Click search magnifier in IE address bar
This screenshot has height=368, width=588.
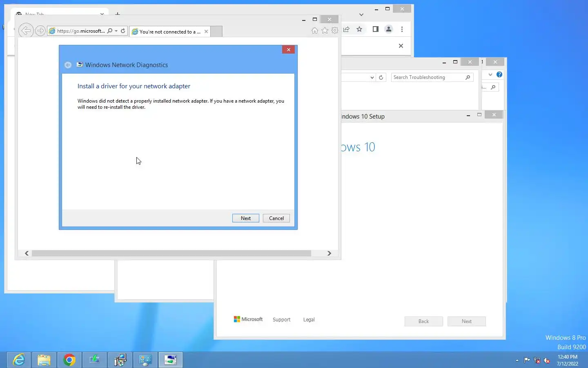(109, 31)
